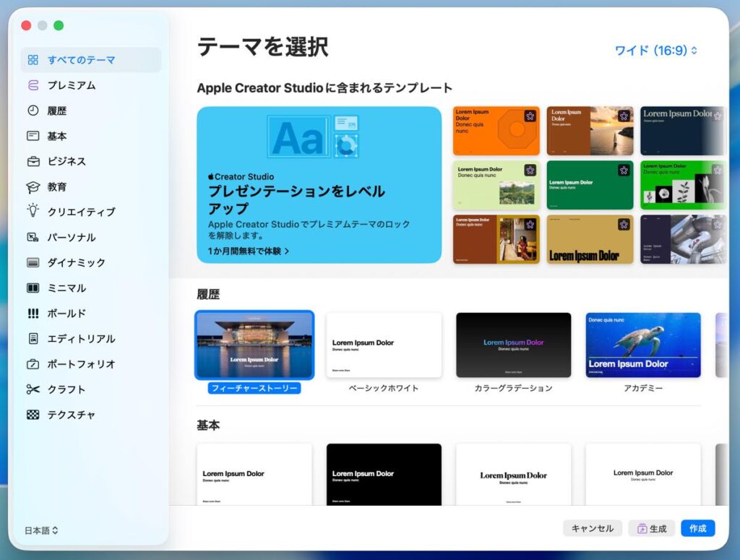Select the centered-title white theme in 基本
Image resolution: width=740 pixels, height=560 pixels.
point(643,474)
